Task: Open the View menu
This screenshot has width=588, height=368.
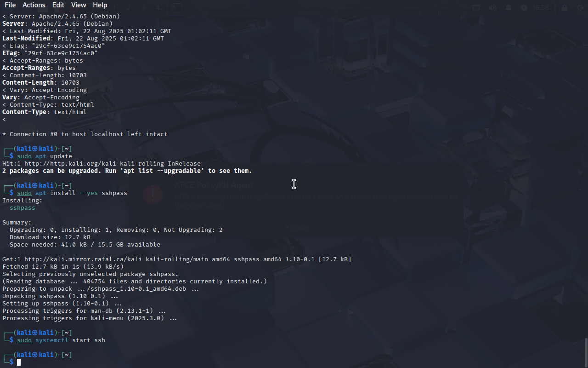Action: pyautogui.click(x=79, y=5)
